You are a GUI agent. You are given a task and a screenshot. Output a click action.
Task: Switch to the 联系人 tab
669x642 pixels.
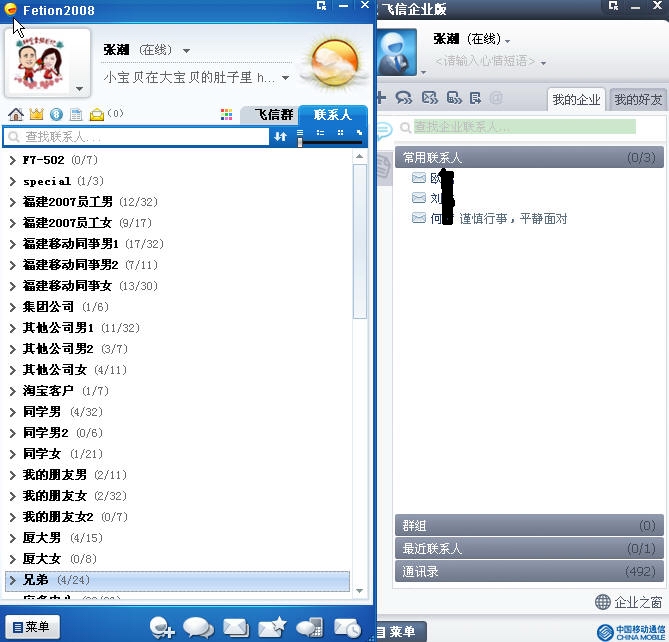(x=333, y=114)
